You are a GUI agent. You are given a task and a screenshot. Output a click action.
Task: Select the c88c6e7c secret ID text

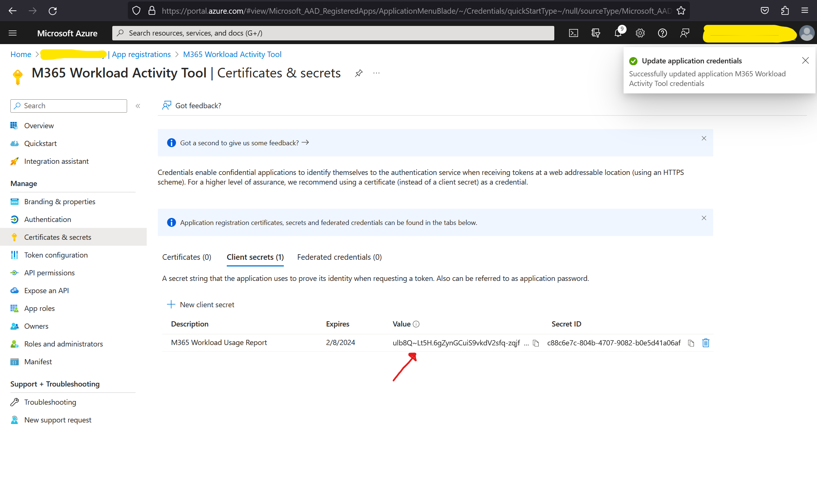coord(614,343)
